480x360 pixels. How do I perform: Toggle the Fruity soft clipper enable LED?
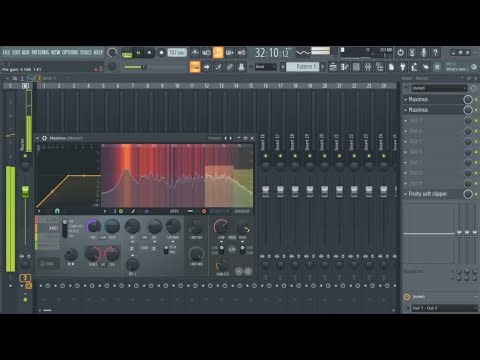[476, 194]
